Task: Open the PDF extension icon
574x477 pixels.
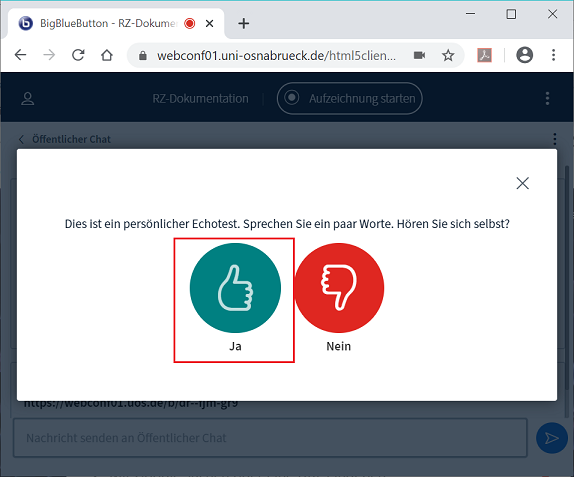Action: 485,55
